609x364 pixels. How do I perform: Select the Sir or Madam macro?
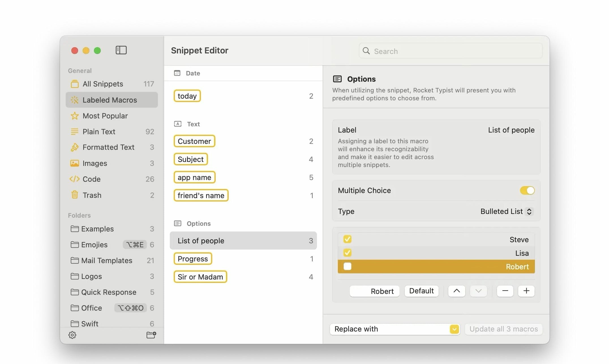point(200,277)
